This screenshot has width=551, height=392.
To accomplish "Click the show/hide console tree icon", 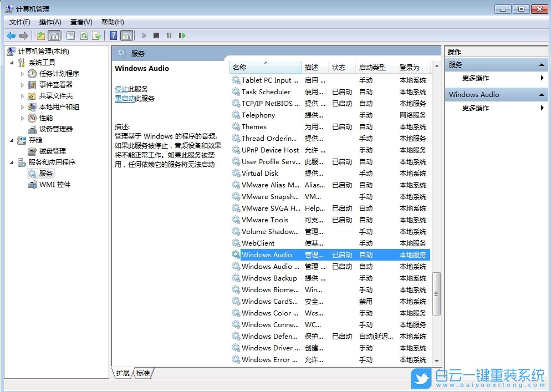I will coord(54,35).
